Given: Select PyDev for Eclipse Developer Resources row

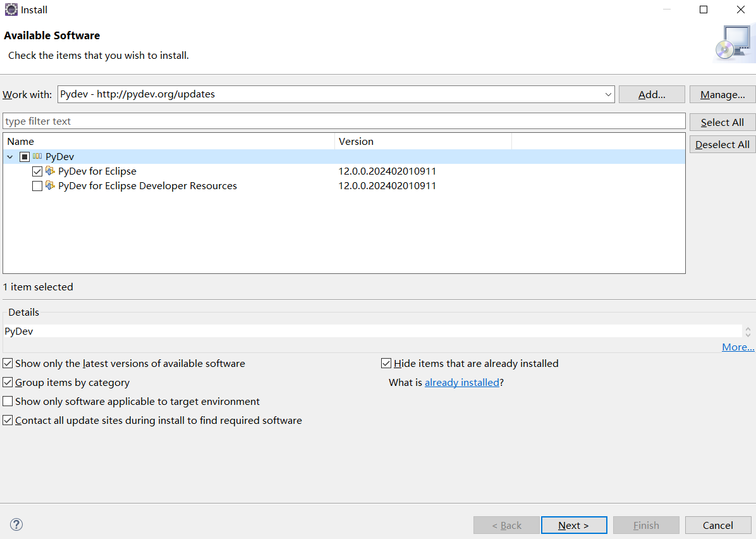Looking at the screenshot, I should [x=147, y=186].
